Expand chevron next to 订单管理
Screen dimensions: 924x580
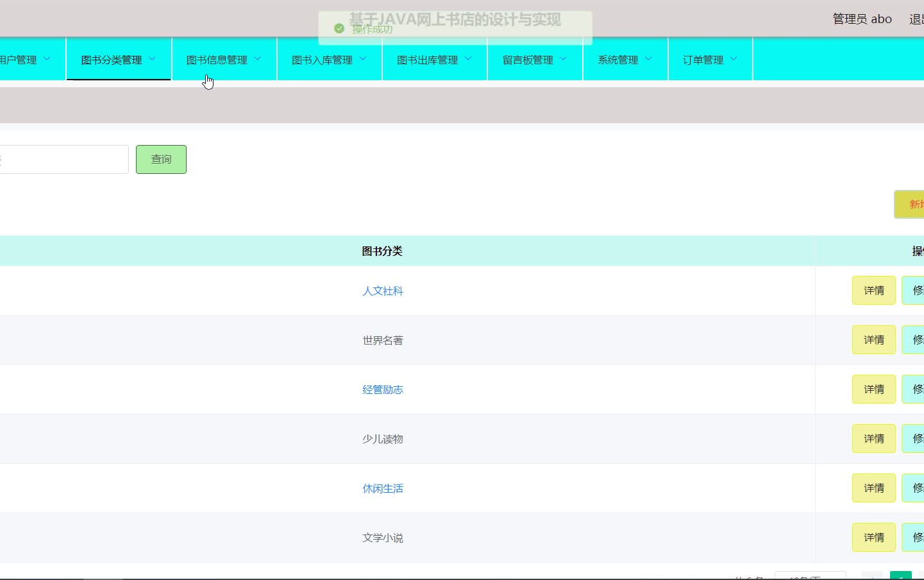click(734, 59)
